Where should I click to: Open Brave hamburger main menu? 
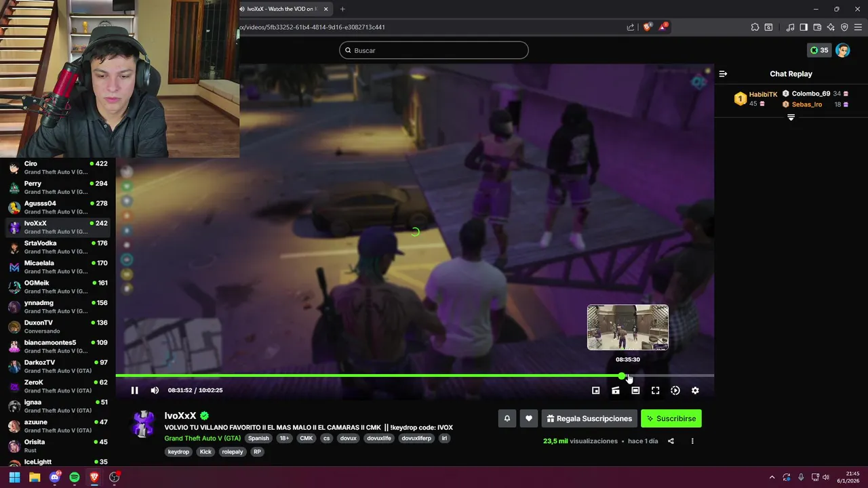(858, 27)
